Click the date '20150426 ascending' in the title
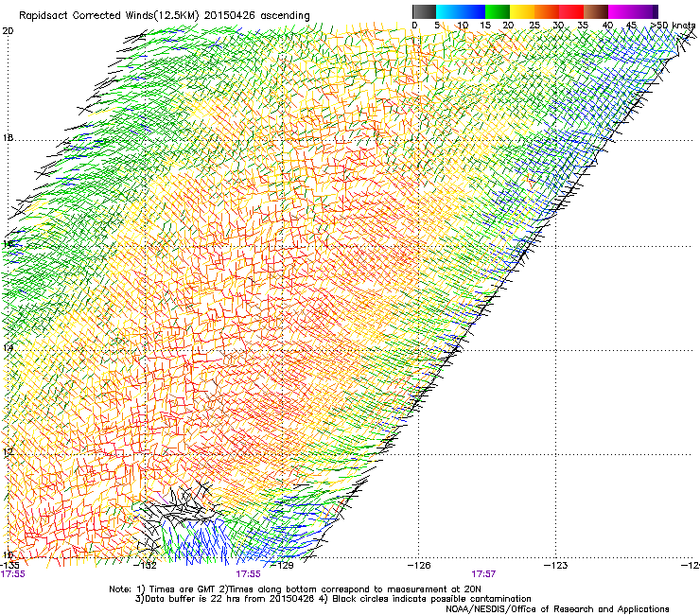700x615 pixels. pos(257,15)
